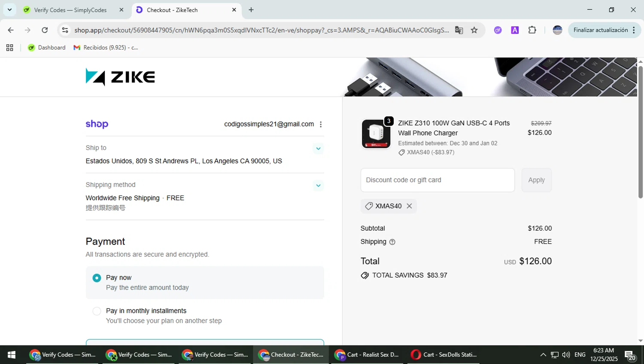
Task: Open third Verify Codes taskbar window
Action: (x=215, y=355)
